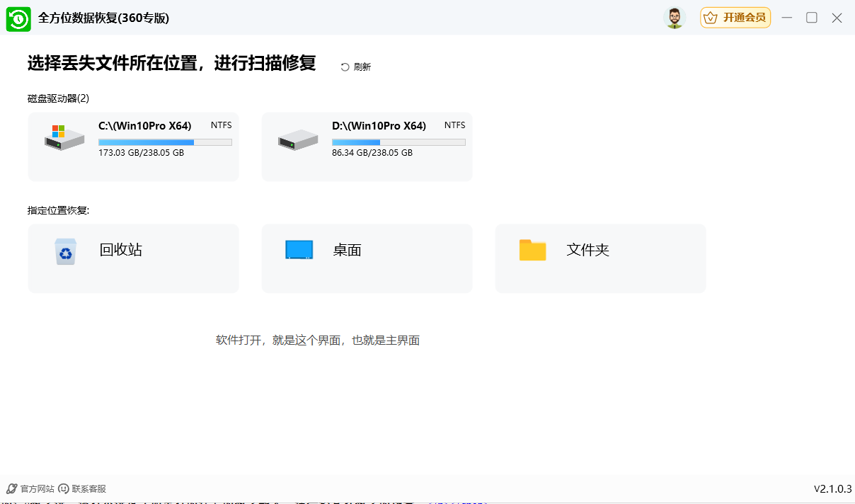This screenshot has width=855, height=504.
Task: Open the user avatar in title bar
Action: tap(675, 18)
